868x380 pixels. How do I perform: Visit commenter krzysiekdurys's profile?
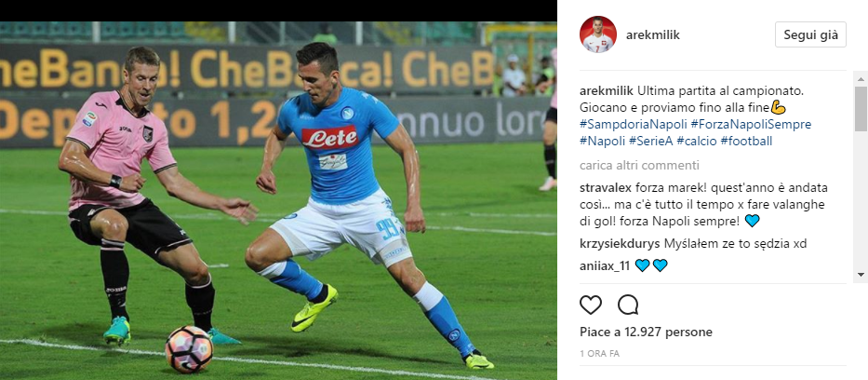[x=620, y=243]
